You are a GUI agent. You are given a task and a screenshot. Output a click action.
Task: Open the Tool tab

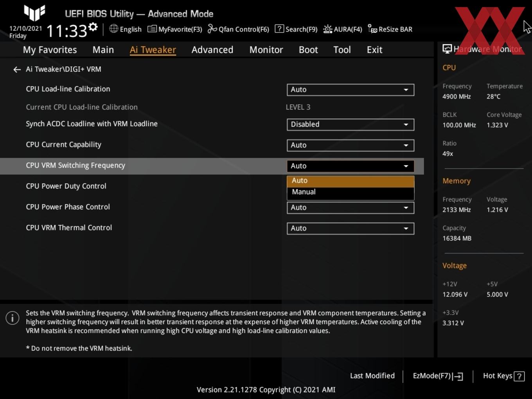(342, 50)
